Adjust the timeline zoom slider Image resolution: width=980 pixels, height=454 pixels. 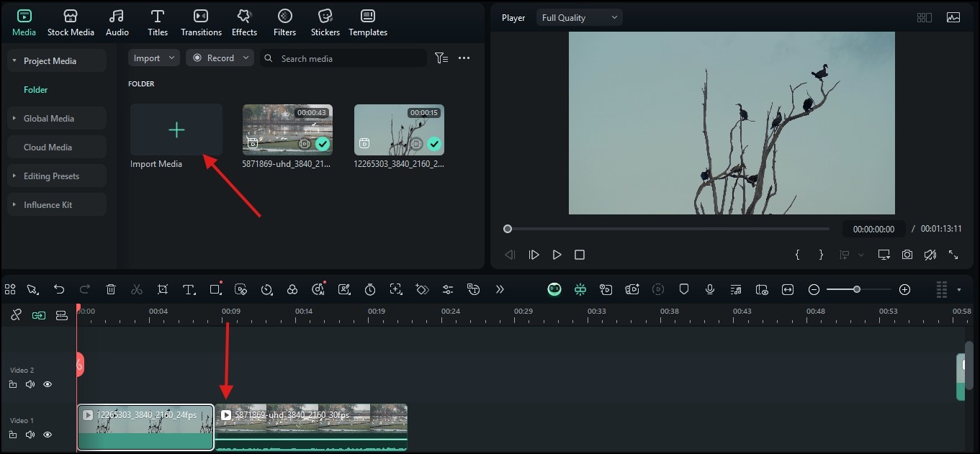(857, 289)
